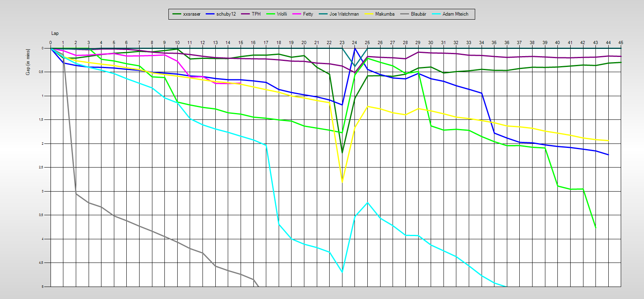The width and height of the screenshot is (644, 299).
Task: Click lap number 5 on the axis
Action: click(x=114, y=42)
